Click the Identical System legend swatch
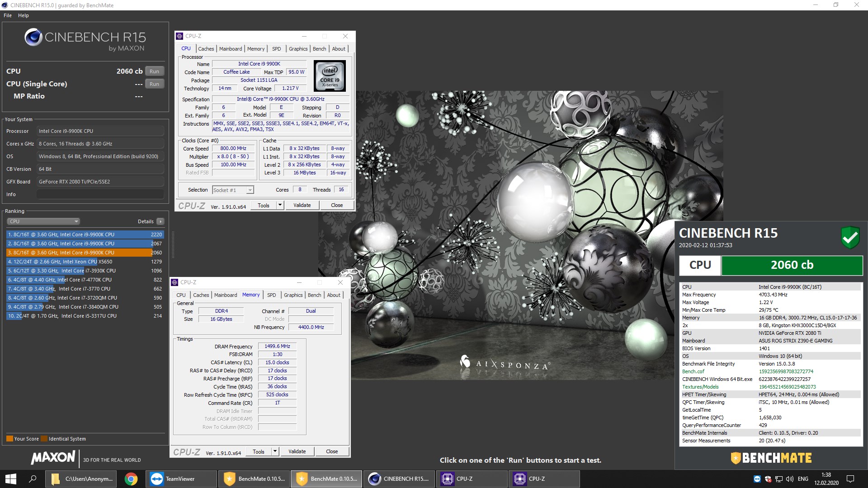The image size is (868, 488). tap(44, 439)
